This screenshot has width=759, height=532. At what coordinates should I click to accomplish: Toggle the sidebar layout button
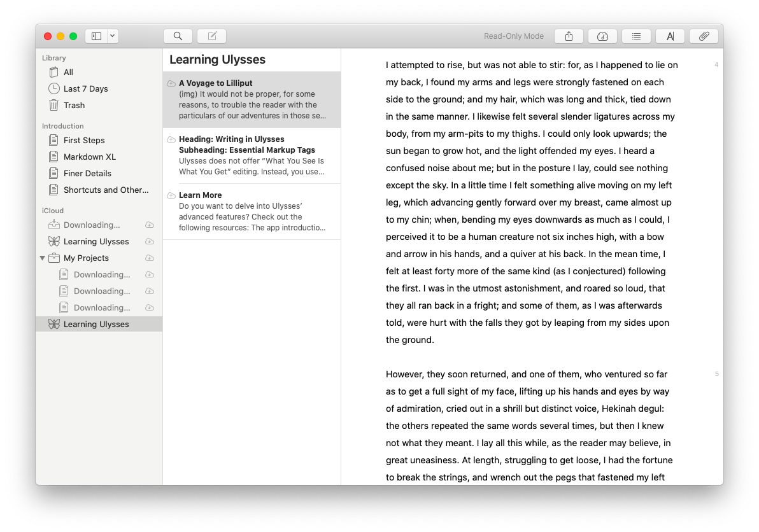pyautogui.click(x=96, y=36)
